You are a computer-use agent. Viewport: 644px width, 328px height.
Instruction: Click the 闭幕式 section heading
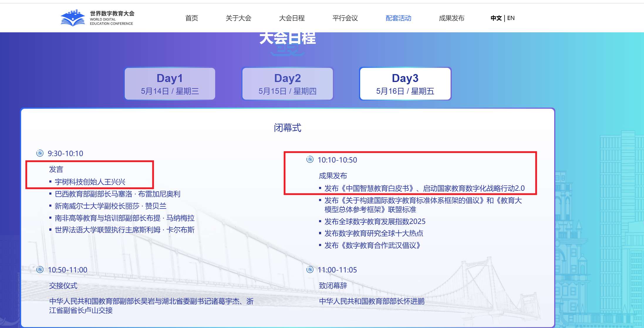pyautogui.click(x=287, y=128)
